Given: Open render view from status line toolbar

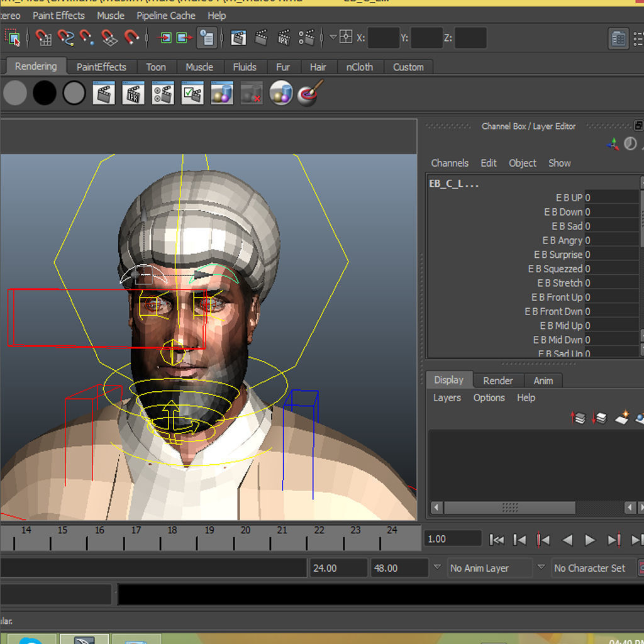Looking at the screenshot, I should pyautogui.click(x=238, y=38).
